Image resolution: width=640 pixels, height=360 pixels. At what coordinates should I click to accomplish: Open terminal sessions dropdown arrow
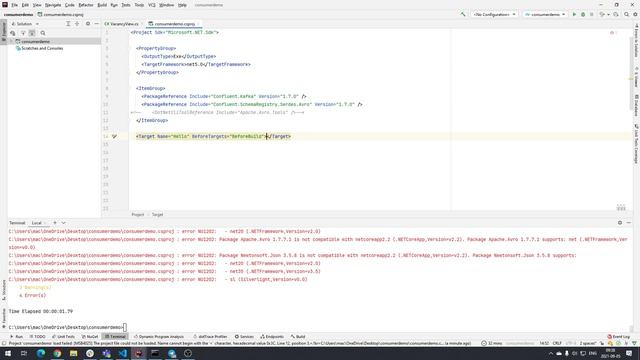pos(63,223)
